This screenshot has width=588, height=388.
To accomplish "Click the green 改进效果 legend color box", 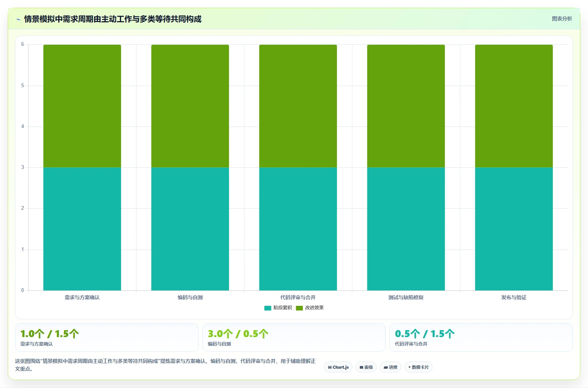I will [299, 308].
